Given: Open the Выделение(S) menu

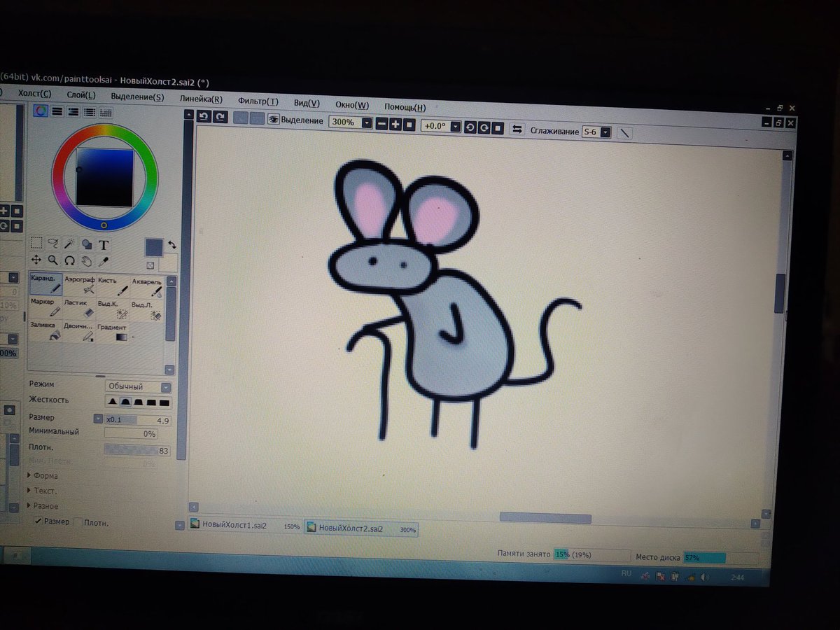Looking at the screenshot, I should click(x=138, y=97).
